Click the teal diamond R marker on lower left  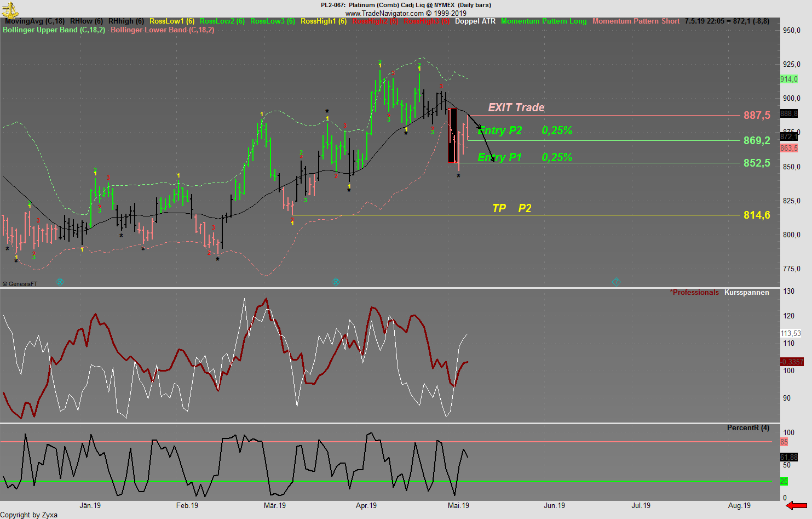[x=60, y=282]
